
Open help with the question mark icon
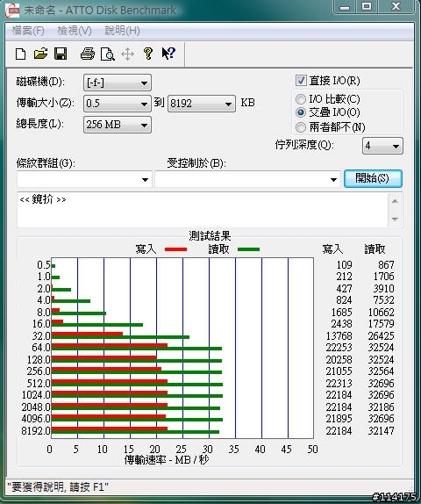click(147, 54)
